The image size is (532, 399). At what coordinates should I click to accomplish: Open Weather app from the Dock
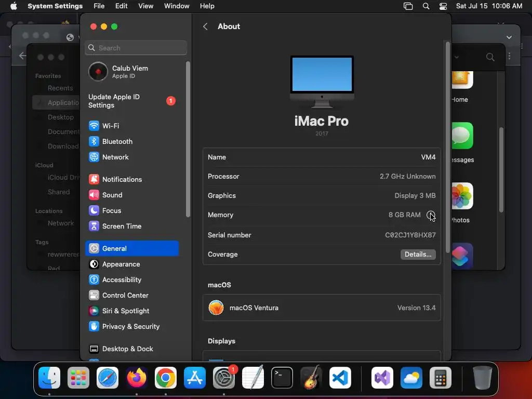pyautogui.click(x=411, y=378)
